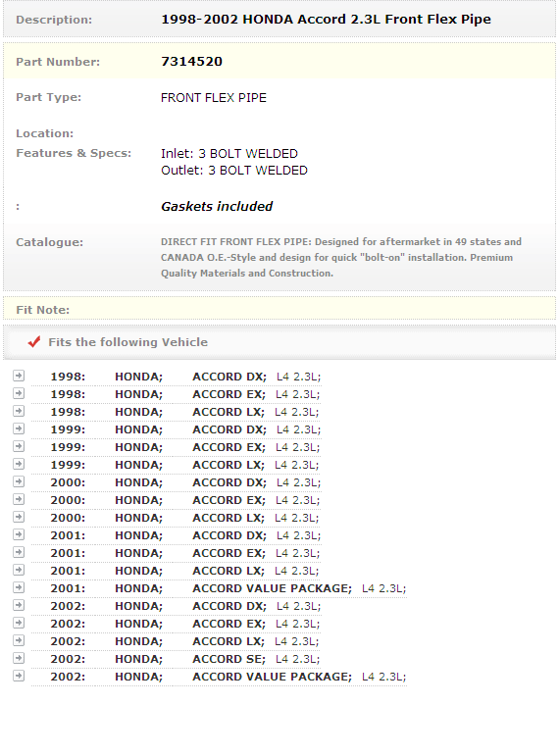The image size is (559, 756).
Task: Click the Part Number label
Action: (58, 62)
